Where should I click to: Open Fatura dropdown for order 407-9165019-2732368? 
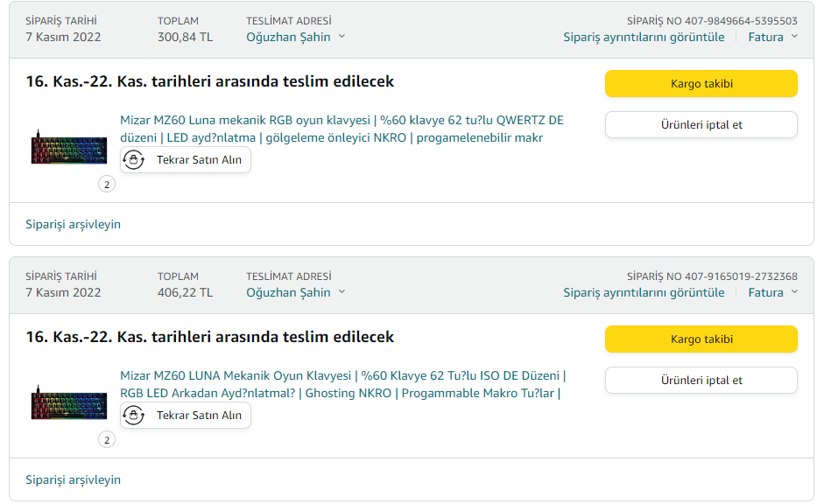coord(772,292)
